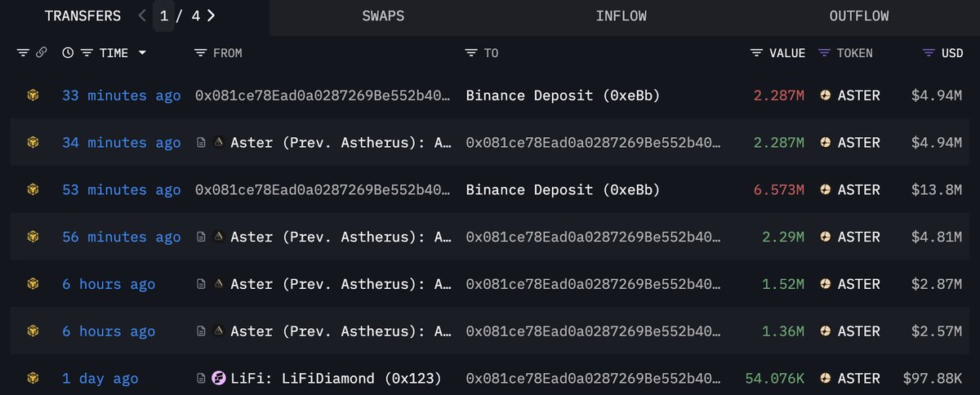This screenshot has height=395, width=980.
Task: Click ASTER token icon in 34 minutes ago row
Action: 825,143
